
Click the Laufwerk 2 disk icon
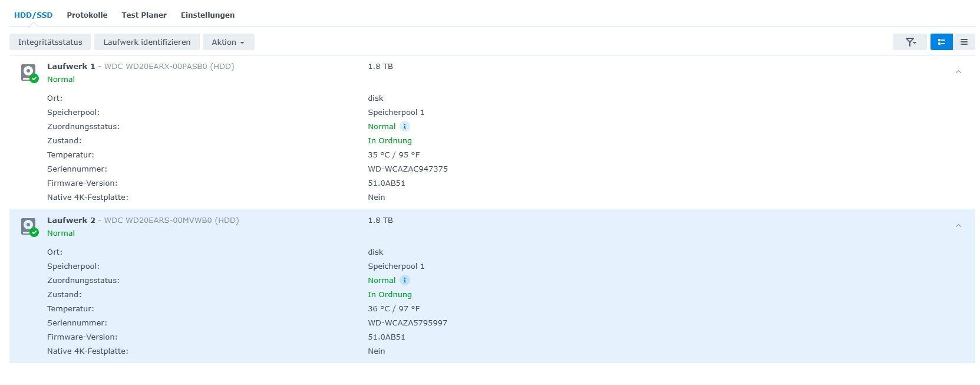29,227
